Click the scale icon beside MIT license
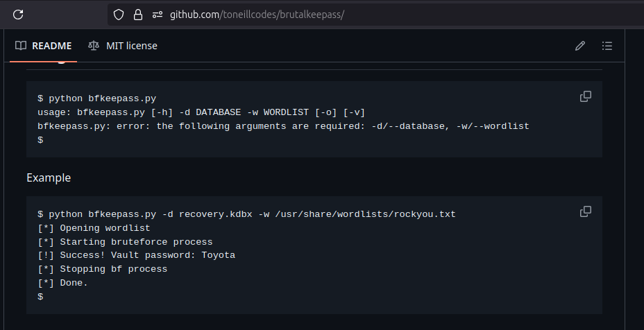The height and width of the screenshot is (330, 644). coord(94,46)
